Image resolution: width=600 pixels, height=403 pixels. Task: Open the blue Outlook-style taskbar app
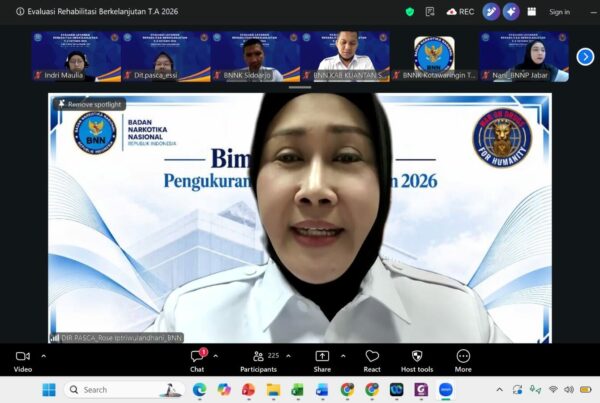322,390
